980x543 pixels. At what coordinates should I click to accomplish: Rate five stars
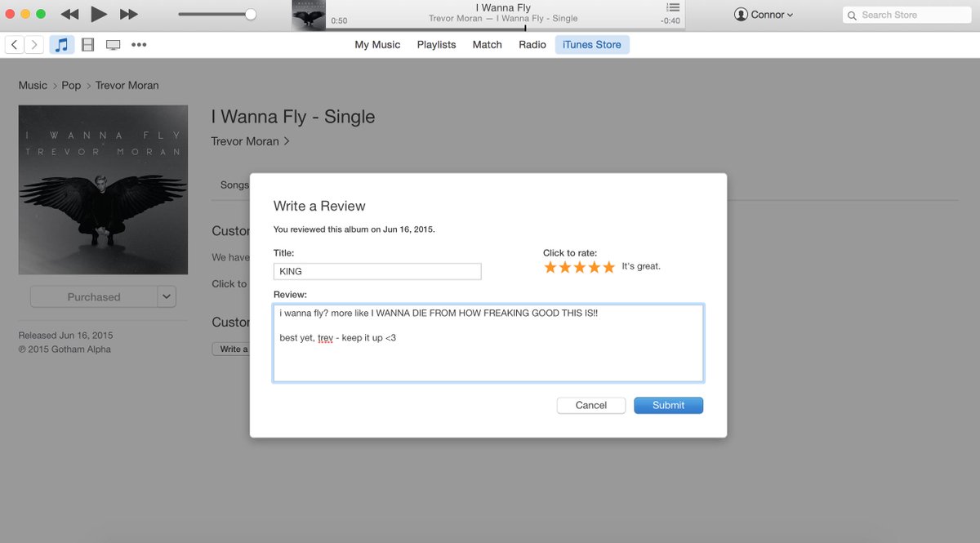pos(608,267)
